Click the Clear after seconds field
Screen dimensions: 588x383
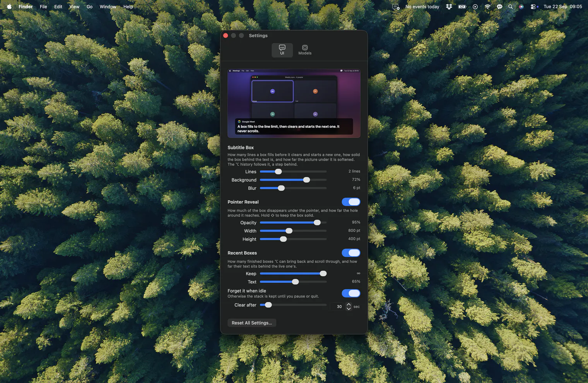[337, 306]
